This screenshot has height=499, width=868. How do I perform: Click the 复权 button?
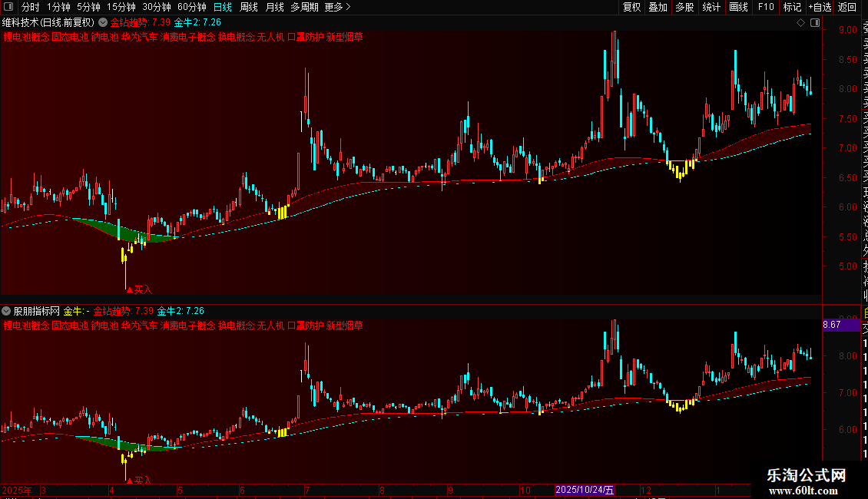pyautogui.click(x=631, y=7)
